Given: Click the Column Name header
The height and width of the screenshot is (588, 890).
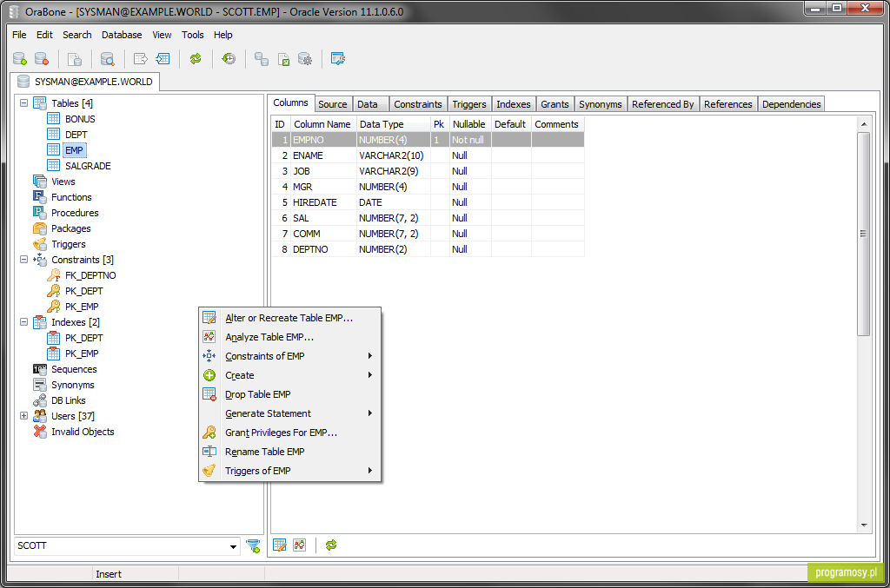Looking at the screenshot, I should tap(322, 124).
